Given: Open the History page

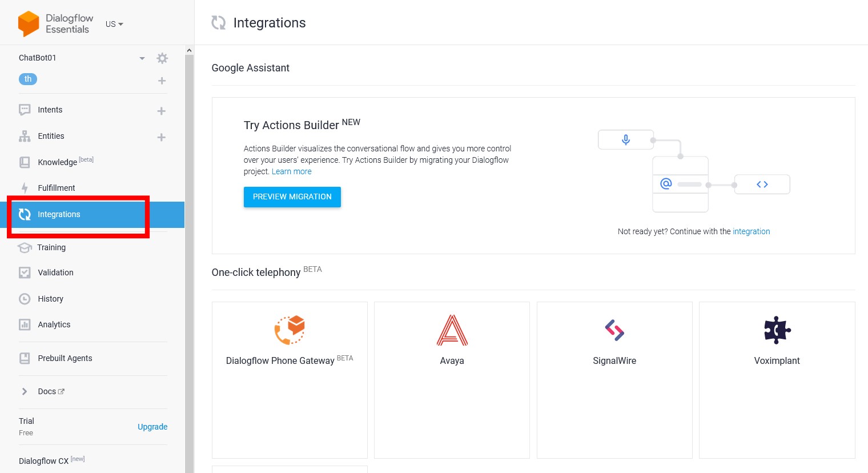Looking at the screenshot, I should [x=50, y=299].
